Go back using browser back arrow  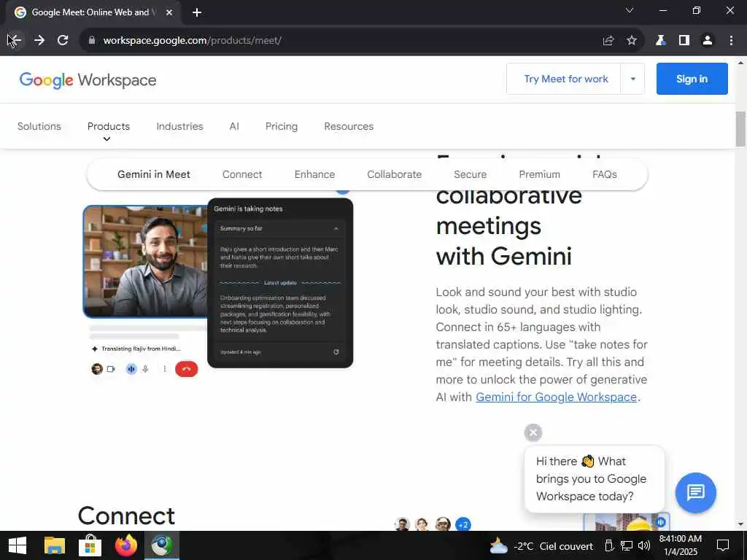pyautogui.click(x=15, y=41)
